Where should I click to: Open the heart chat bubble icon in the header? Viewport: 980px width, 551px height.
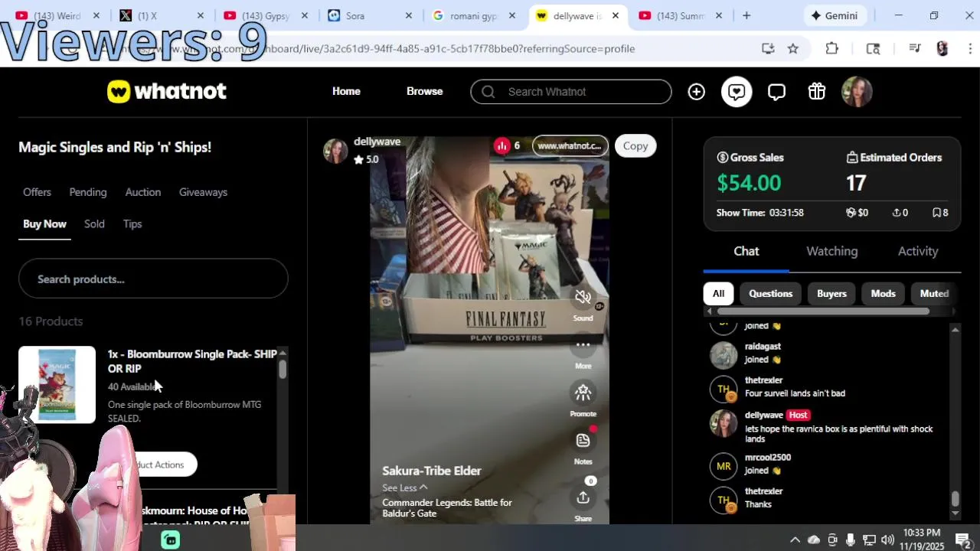(737, 92)
